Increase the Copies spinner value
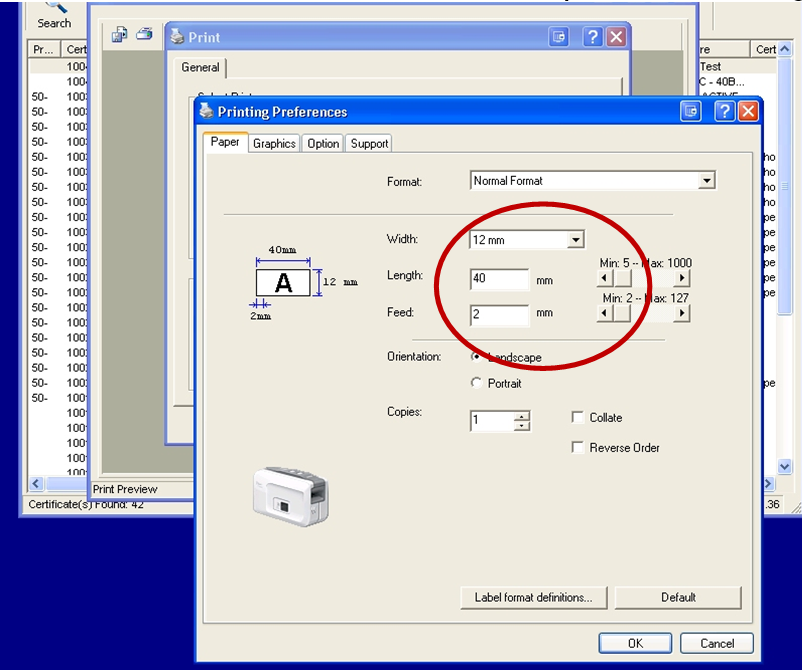 (521, 416)
